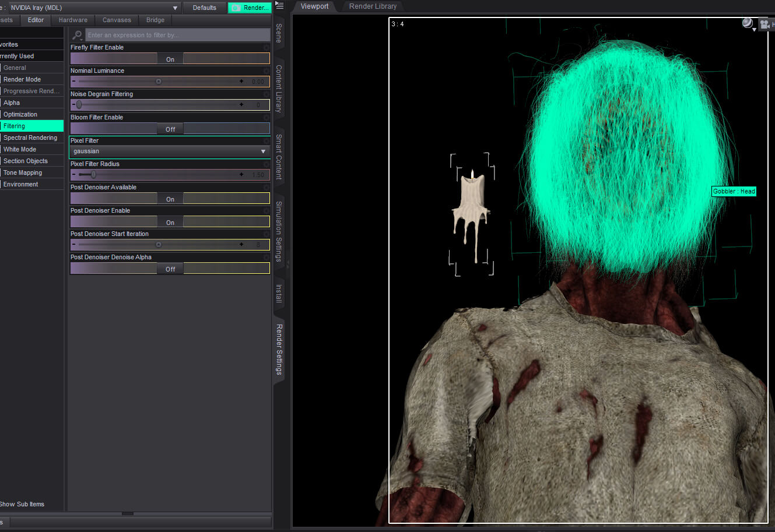This screenshot has width=775, height=532.
Task: Open the draw style sphere menu in viewport
Action: [748, 24]
